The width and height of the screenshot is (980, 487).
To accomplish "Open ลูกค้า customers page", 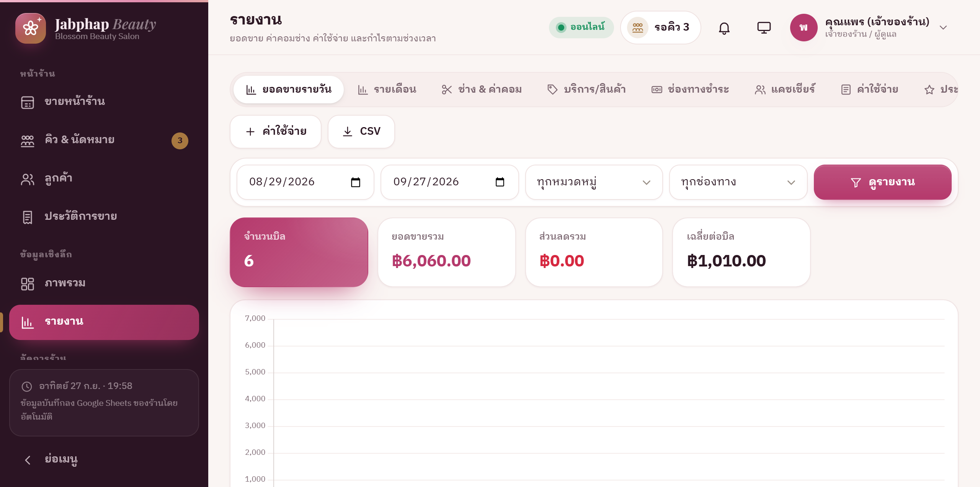I will point(104,178).
